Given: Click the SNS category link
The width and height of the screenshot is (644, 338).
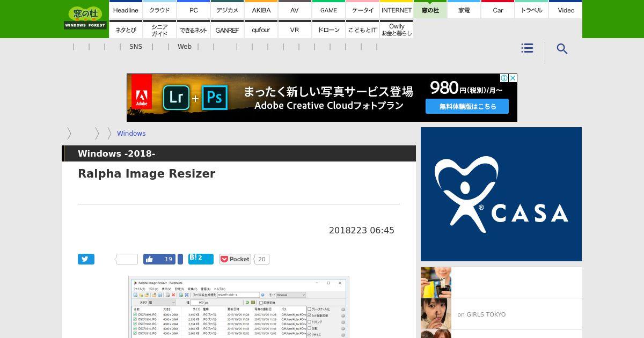Looking at the screenshot, I should [136, 47].
